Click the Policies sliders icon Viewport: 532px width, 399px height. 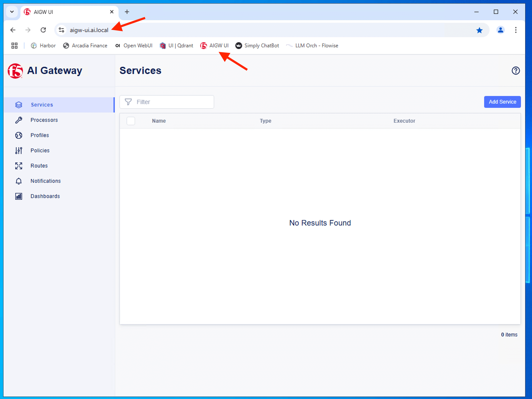[x=19, y=150]
